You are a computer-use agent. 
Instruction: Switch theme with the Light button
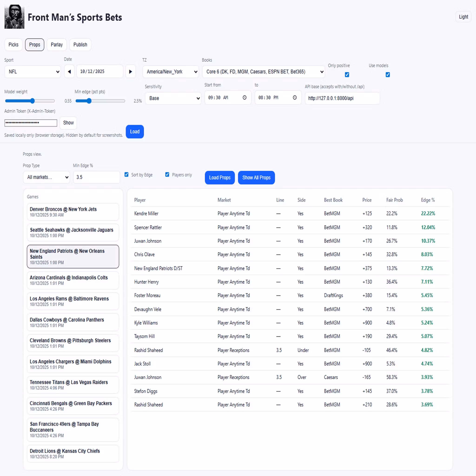(463, 17)
